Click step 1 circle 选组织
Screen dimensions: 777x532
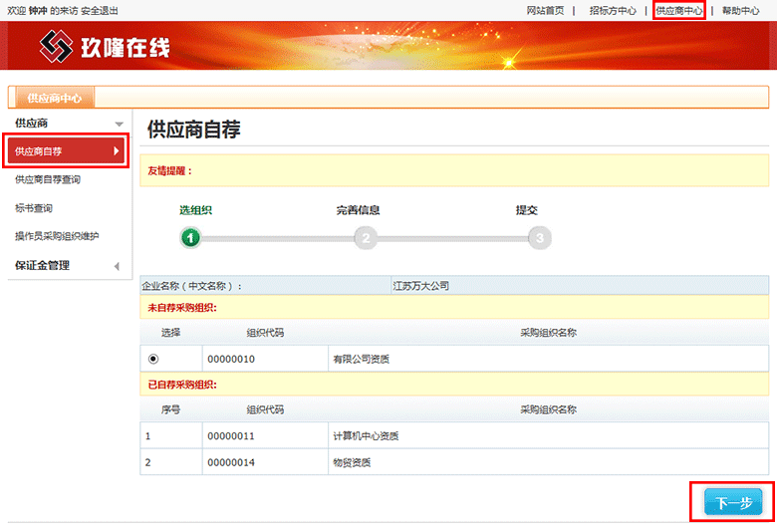point(191,238)
